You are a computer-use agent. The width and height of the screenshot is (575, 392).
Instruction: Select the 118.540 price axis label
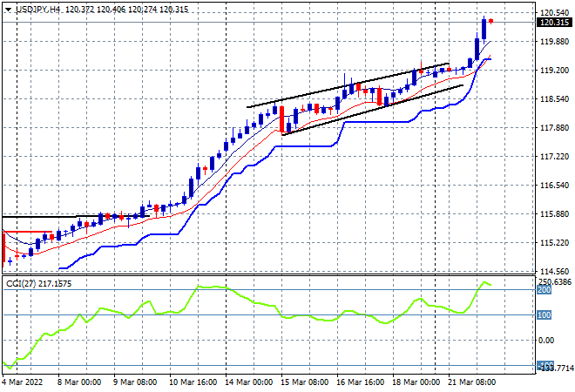pos(554,99)
